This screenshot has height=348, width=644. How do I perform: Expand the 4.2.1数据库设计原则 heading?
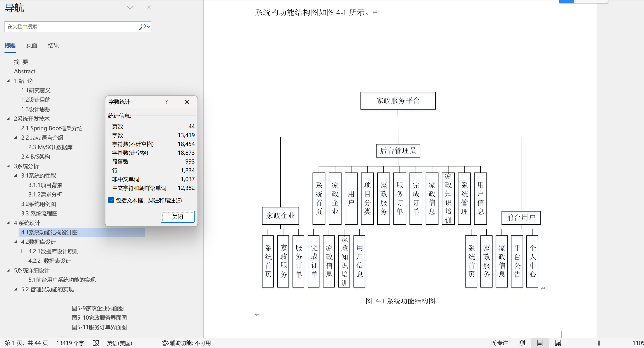[x=23, y=251]
